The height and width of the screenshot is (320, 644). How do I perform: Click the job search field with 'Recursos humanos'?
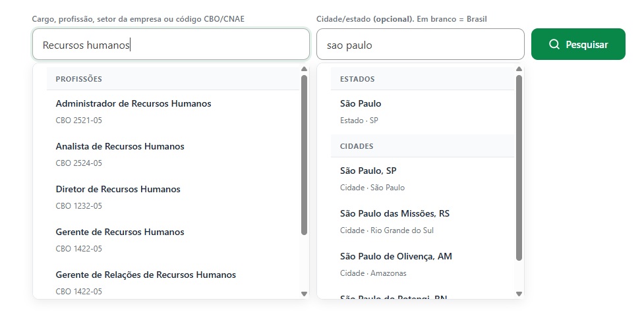[171, 44]
